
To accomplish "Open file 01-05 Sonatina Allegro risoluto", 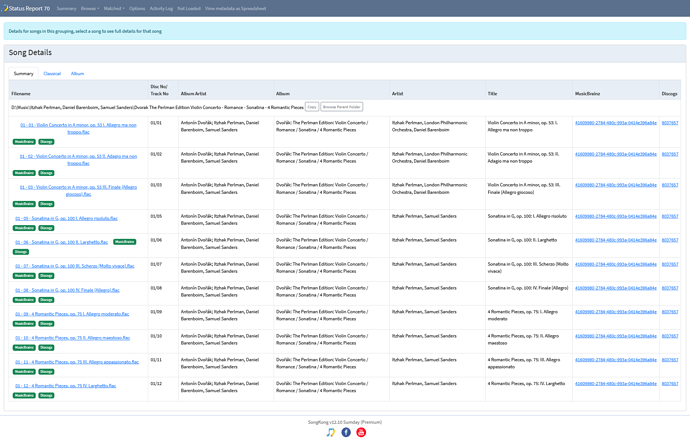I will click(66, 218).
